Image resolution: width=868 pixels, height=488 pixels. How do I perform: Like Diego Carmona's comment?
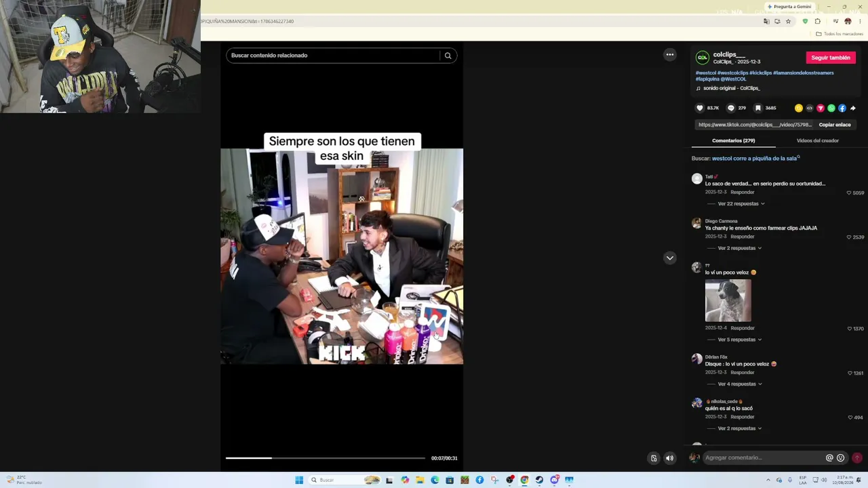[x=849, y=237]
